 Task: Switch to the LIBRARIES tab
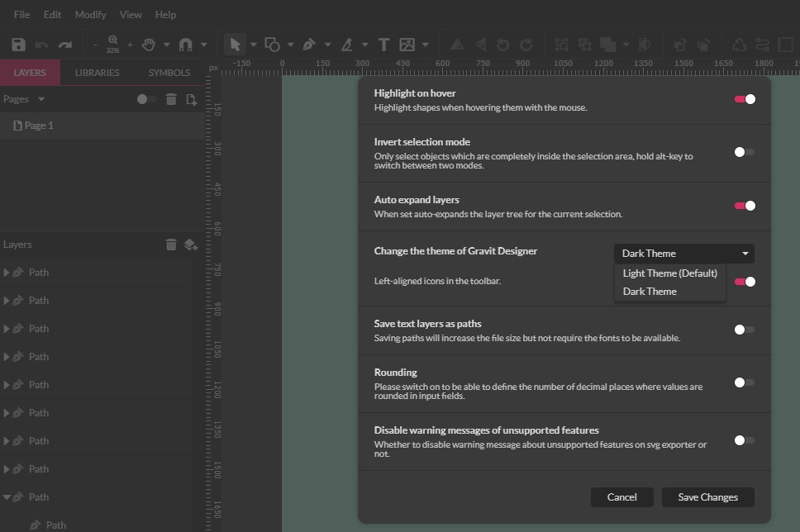click(97, 72)
